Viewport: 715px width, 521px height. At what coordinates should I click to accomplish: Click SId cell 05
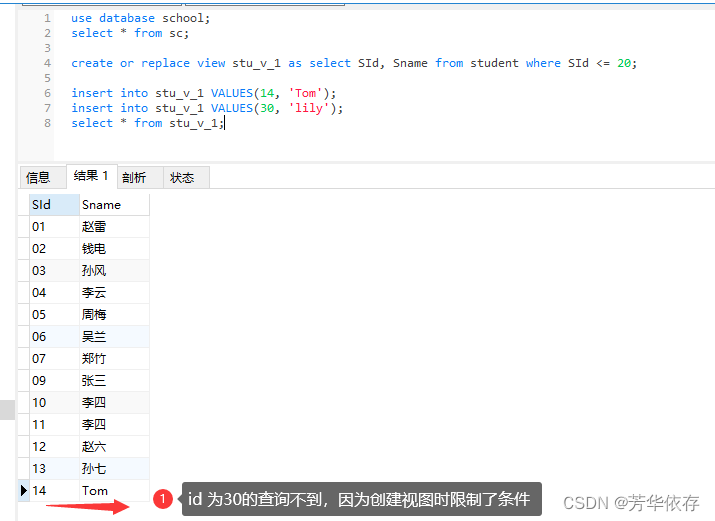tap(54, 315)
